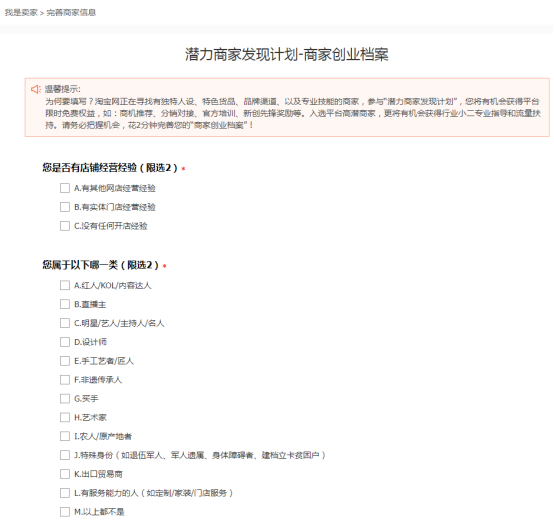Viewport: 554px width, 521px height.
Task: Select L.有服务能力的人 checkbox
Action: pyautogui.click(x=65, y=493)
